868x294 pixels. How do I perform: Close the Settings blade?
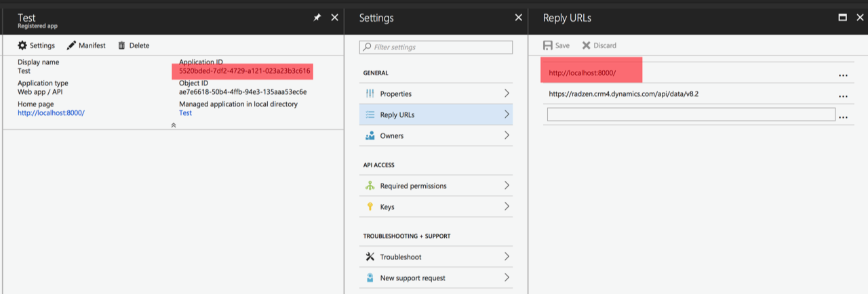pos(519,18)
